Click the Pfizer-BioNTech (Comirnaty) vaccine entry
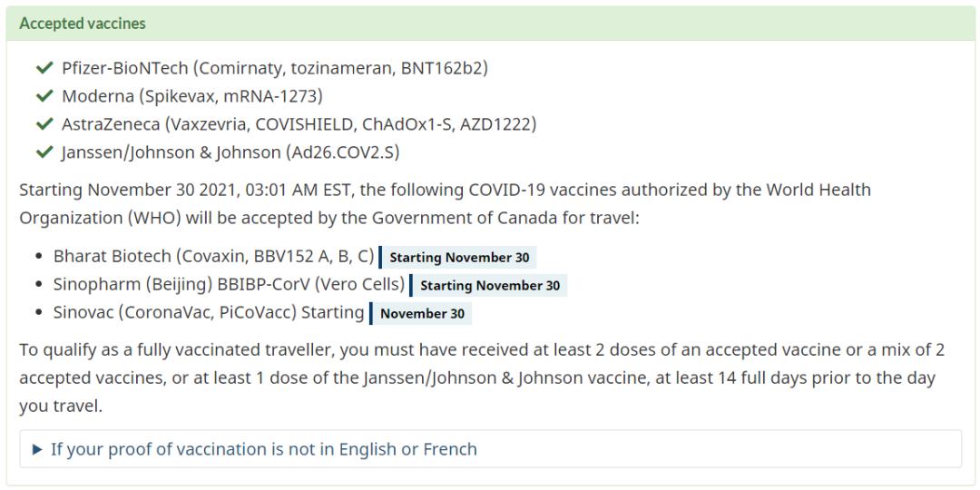The image size is (980, 490). click(275, 69)
